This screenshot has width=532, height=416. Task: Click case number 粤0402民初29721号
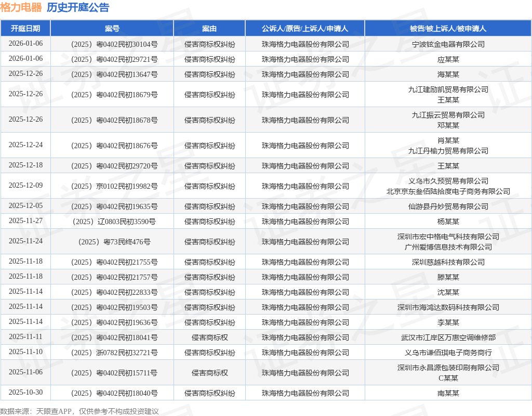127,59
